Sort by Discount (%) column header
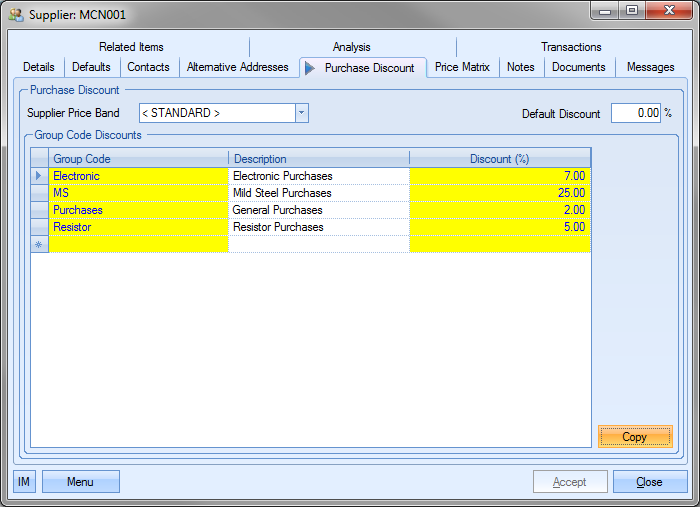Viewport: 700px width, 507px height. pyautogui.click(x=500, y=159)
